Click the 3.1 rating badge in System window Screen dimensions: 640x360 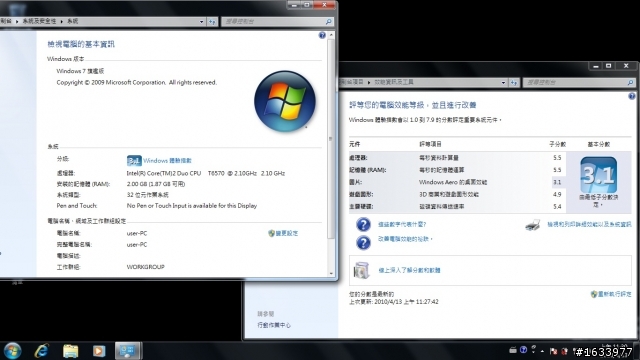[x=134, y=160]
